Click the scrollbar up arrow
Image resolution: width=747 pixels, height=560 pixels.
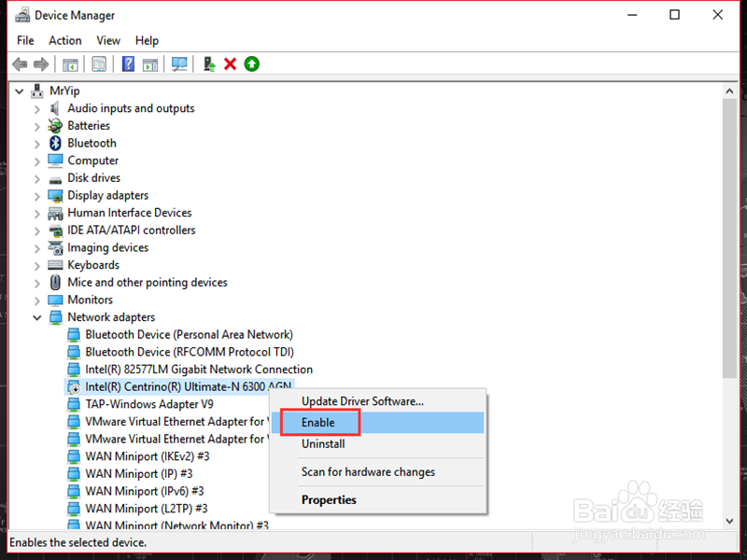tap(729, 91)
